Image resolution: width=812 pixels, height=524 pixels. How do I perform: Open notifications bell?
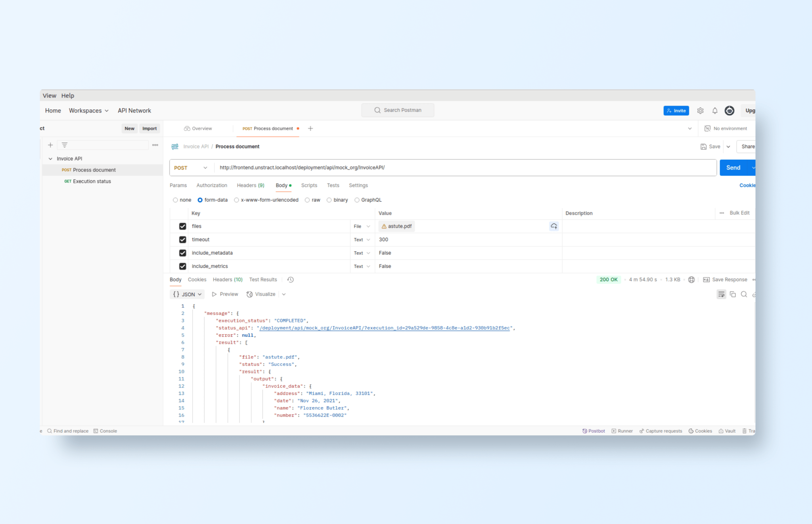tap(714, 111)
